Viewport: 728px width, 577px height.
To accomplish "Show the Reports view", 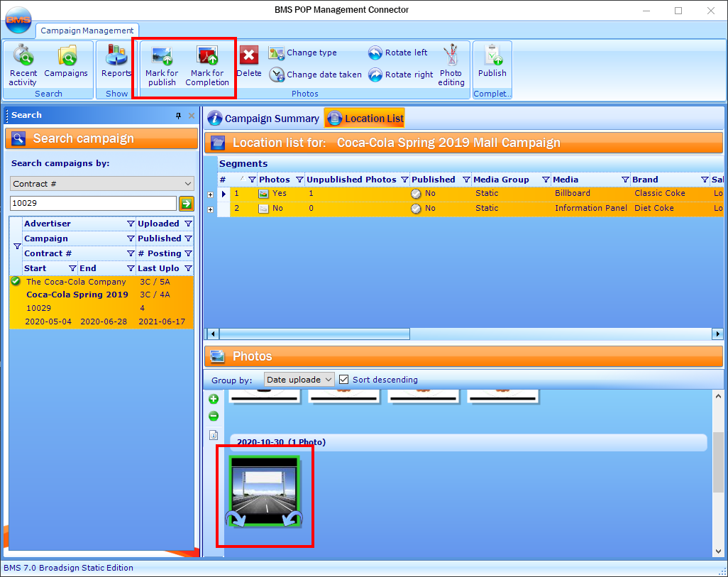I will 116,61.
